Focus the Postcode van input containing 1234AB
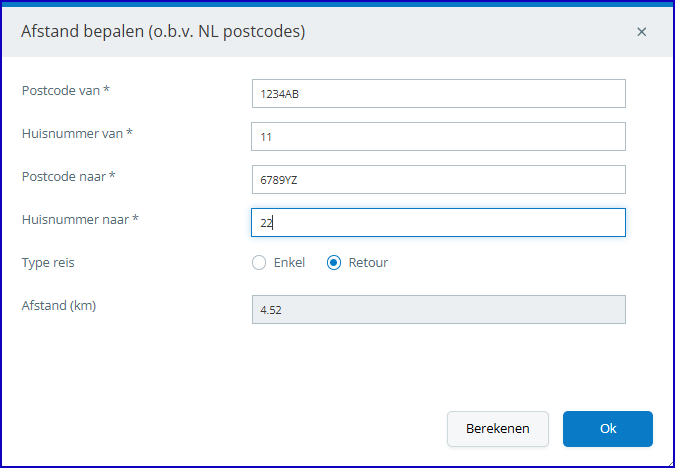This screenshot has height=468, width=675. click(439, 93)
